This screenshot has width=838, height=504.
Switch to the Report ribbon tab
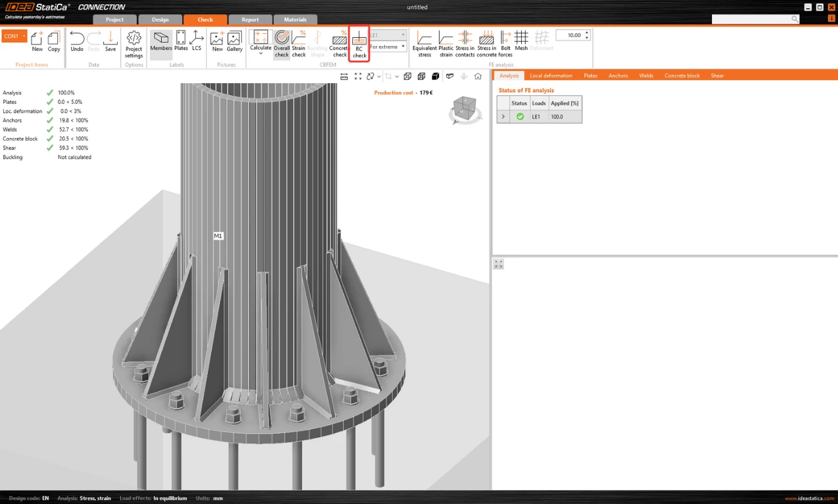pyautogui.click(x=250, y=20)
